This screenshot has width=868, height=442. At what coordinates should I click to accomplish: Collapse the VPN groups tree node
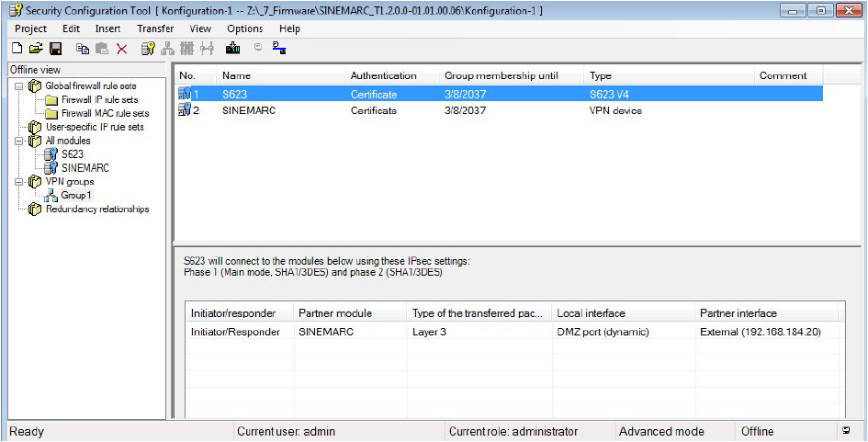18,182
